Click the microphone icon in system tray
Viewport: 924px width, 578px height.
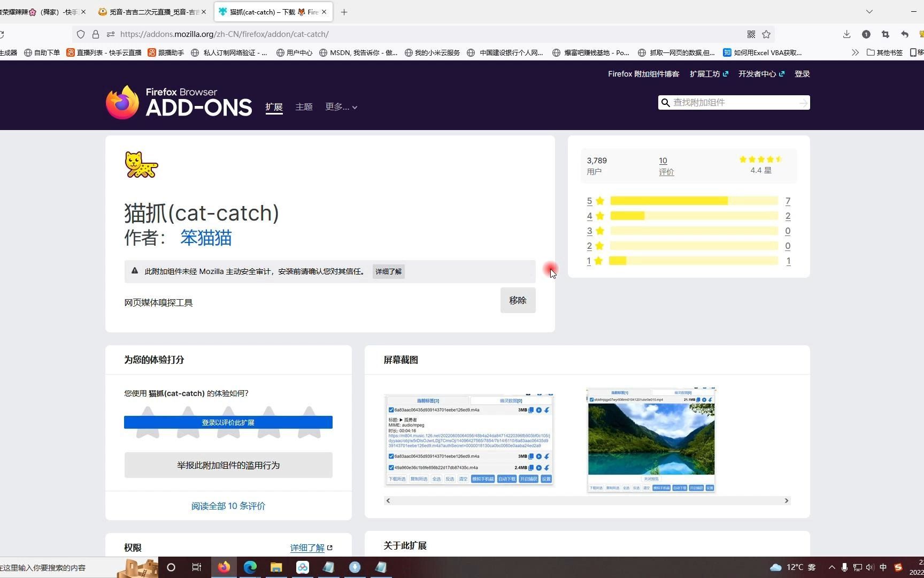pos(844,567)
